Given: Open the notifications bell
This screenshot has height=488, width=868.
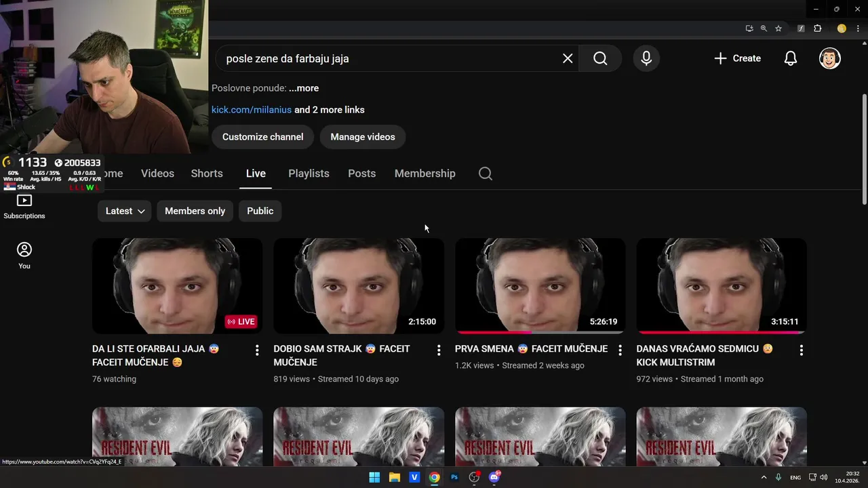Looking at the screenshot, I should (x=790, y=58).
